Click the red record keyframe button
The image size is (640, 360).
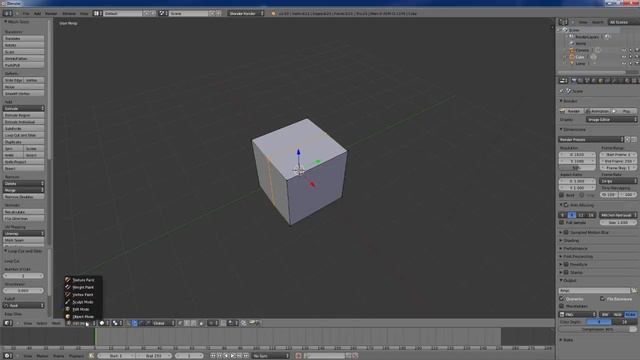click(298, 356)
